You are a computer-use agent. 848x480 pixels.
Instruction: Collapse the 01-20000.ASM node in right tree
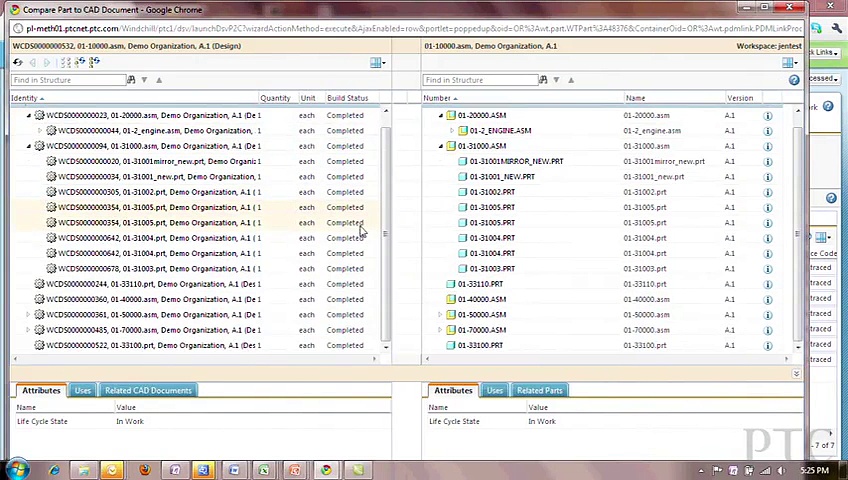[440, 115]
